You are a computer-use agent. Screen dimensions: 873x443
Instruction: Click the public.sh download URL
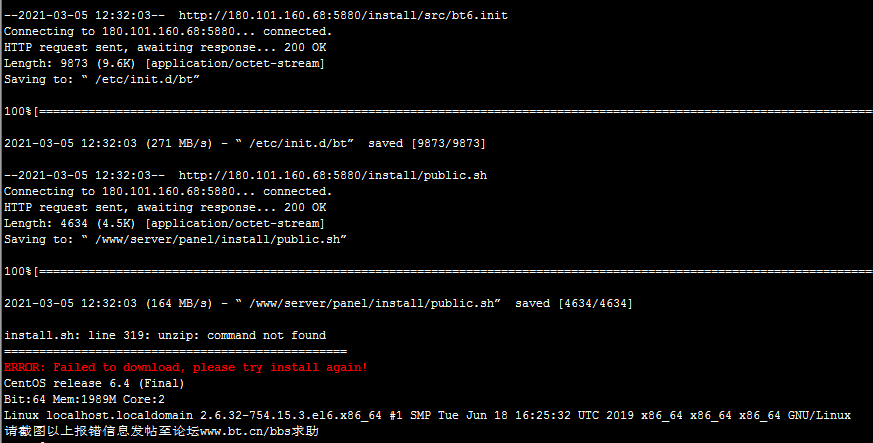coord(332,175)
